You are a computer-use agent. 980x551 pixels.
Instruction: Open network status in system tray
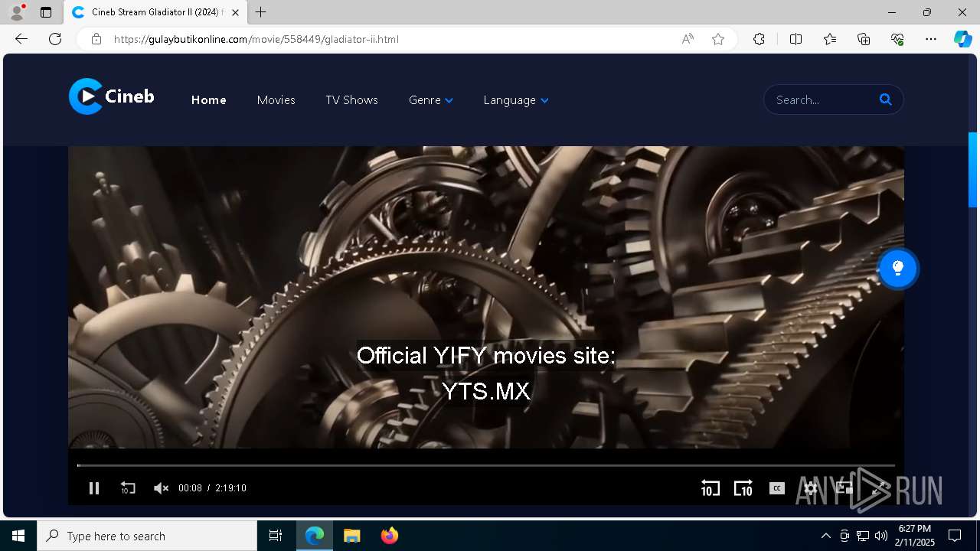coord(863,536)
